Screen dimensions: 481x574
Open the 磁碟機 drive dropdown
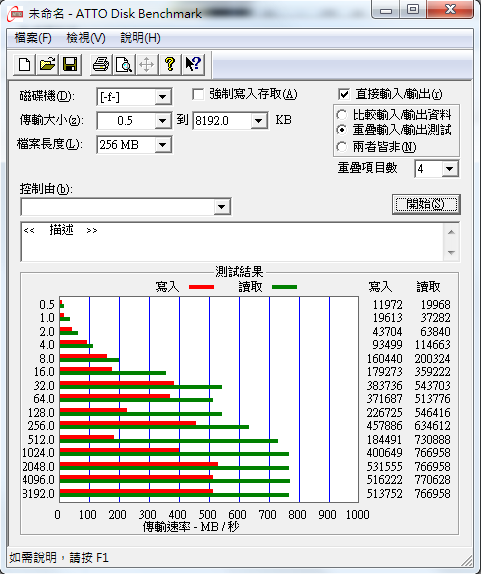(162, 97)
